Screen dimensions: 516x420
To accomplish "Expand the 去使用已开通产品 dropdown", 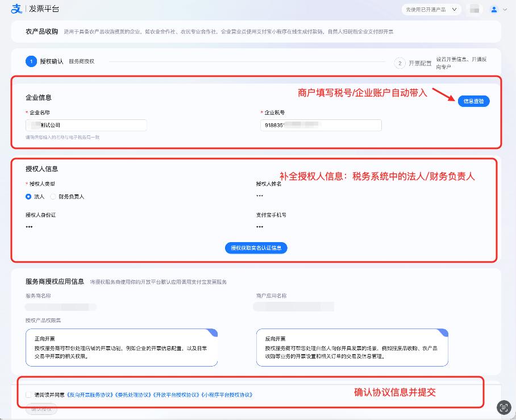I will [431, 10].
